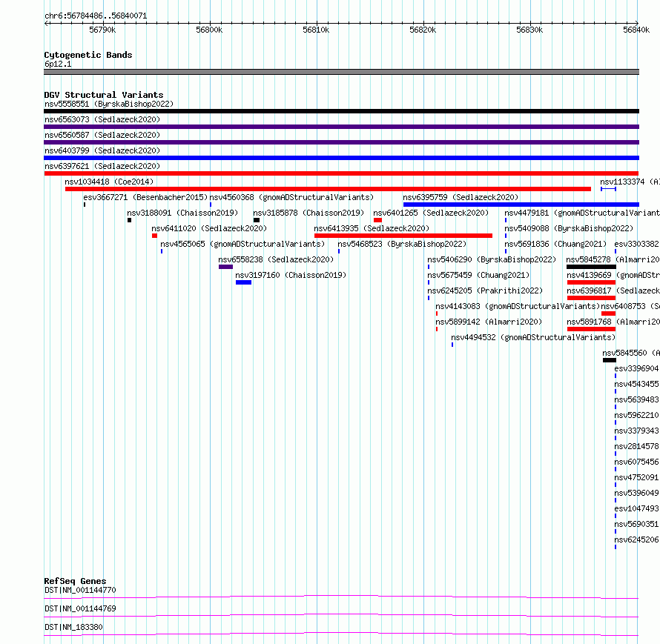Click the small black nsv3188091 marker
Viewport: 660px width, 644px height.
tap(129, 220)
